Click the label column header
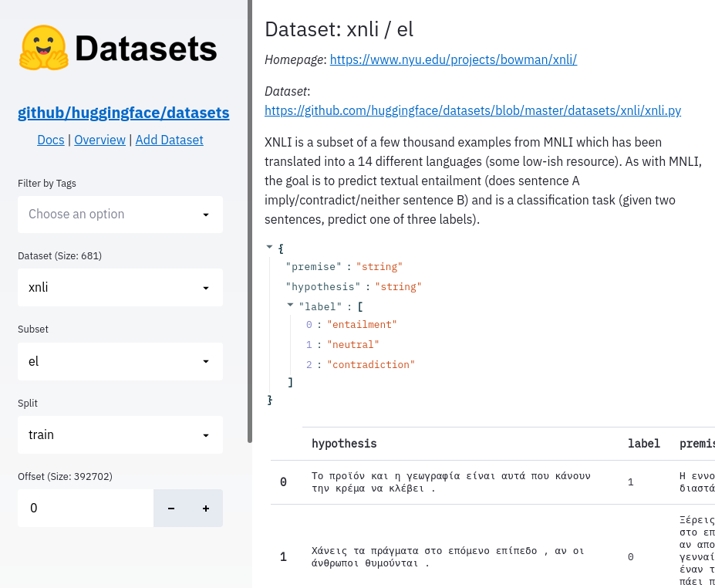The width and height of the screenshot is (715, 588). point(643,443)
